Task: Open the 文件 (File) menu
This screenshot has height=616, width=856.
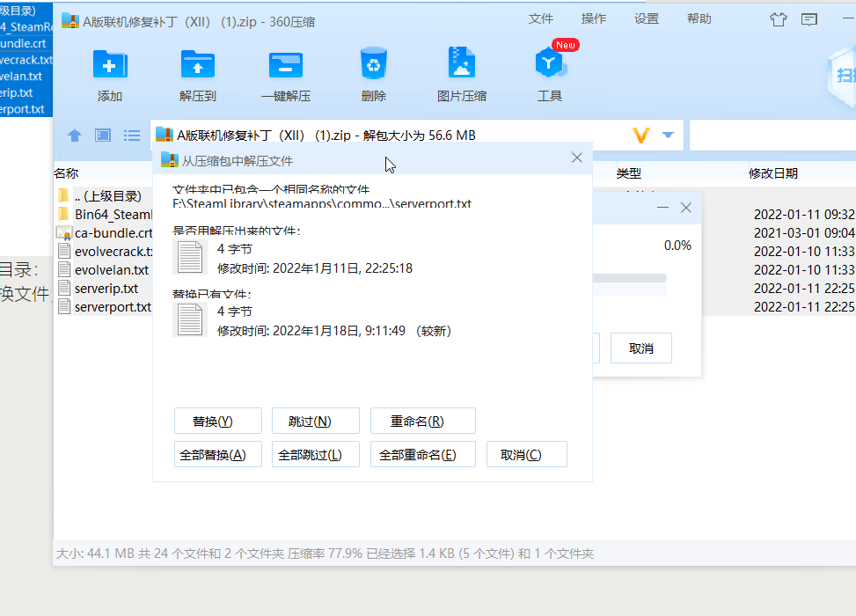Action: coord(540,18)
